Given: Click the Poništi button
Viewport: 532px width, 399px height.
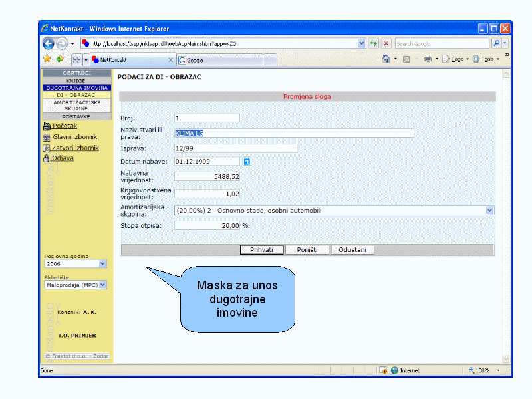Looking at the screenshot, I should (x=307, y=250).
